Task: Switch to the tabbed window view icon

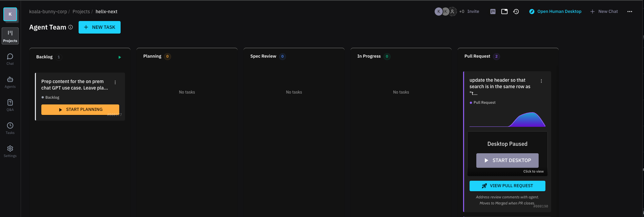Action: (504, 12)
